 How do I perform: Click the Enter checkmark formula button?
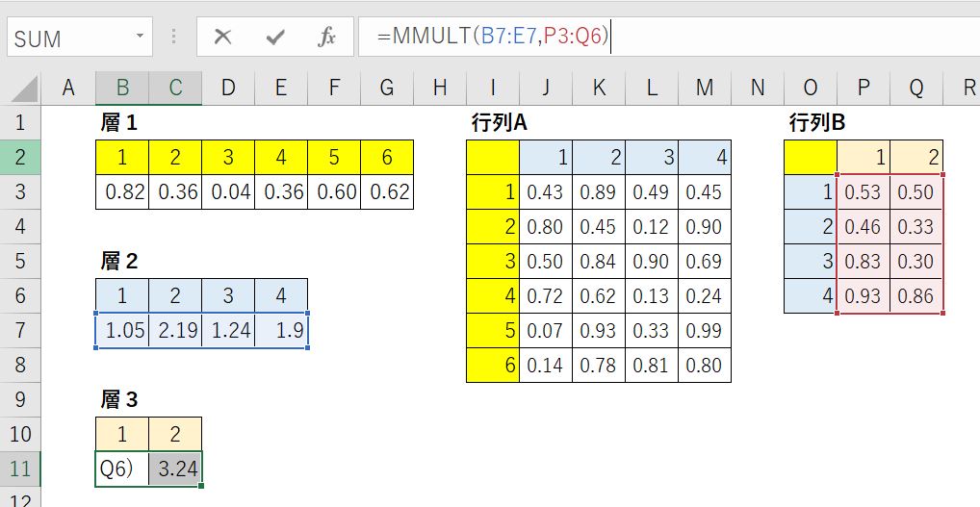[275, 38]
